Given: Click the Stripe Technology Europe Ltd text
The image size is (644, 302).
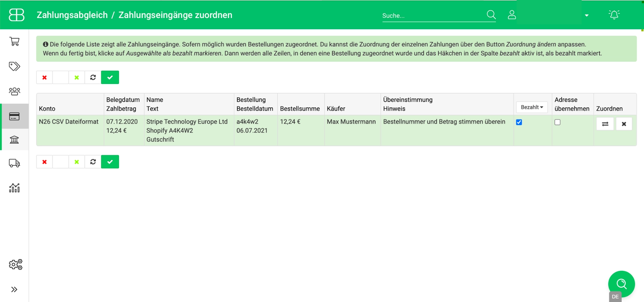Looking at the screenshot, I should [x=187, y=122].
